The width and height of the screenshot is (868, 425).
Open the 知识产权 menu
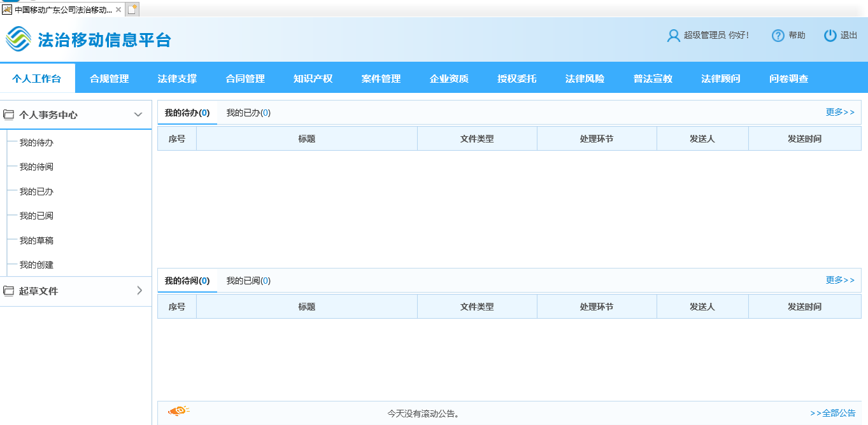tap(313, 79)
